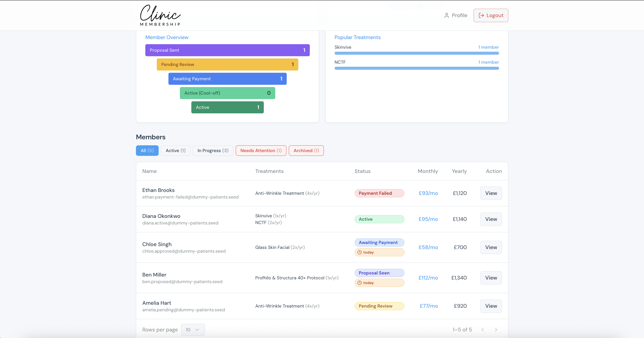Click the Payment Failed status badge
The height and width of the screenshot is (338, 644).
coord(379,193)
